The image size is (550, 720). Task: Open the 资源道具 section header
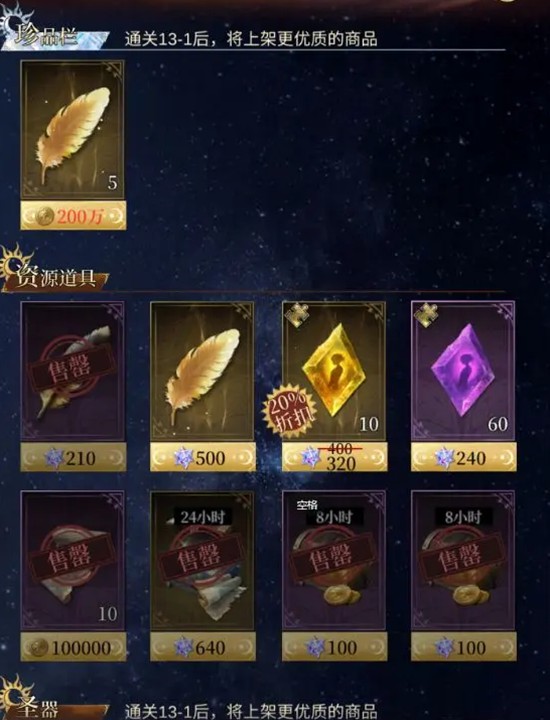point(54,276)
